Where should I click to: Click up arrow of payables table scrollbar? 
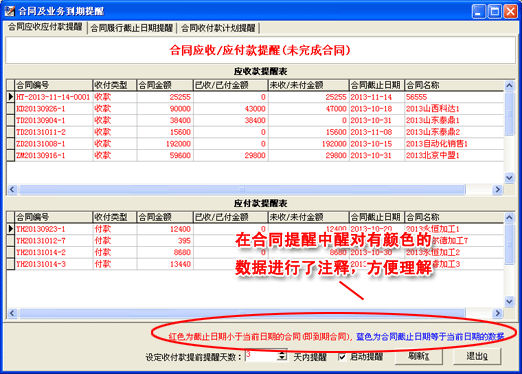(x=509, y=218)
